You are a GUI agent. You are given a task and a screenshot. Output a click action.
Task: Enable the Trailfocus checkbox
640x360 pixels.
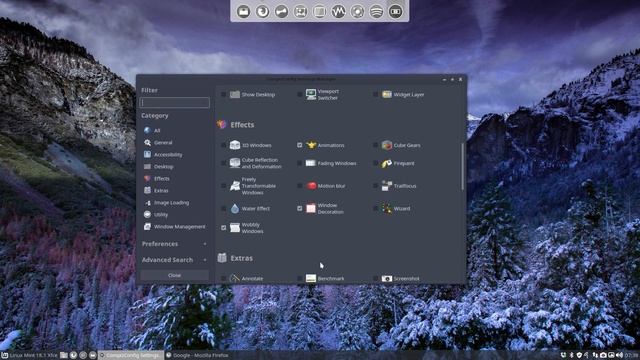[376, 186]
